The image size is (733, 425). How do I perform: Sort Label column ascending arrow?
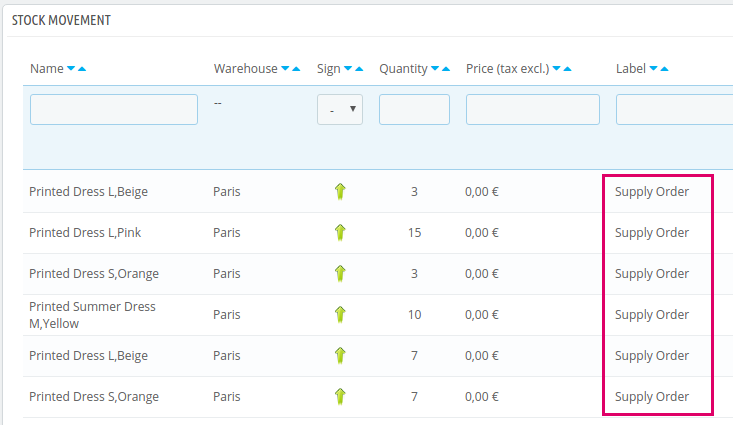click(x=664, y=69)
